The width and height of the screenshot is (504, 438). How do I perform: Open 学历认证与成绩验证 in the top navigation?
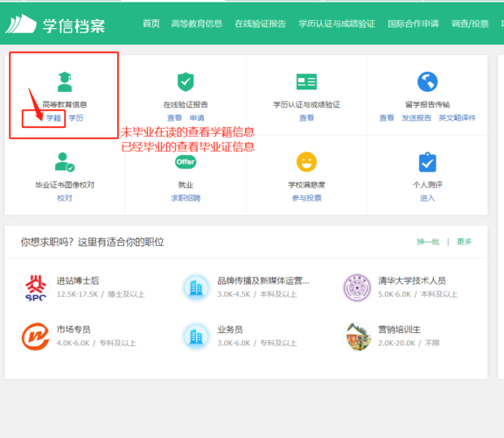(337, 24)
